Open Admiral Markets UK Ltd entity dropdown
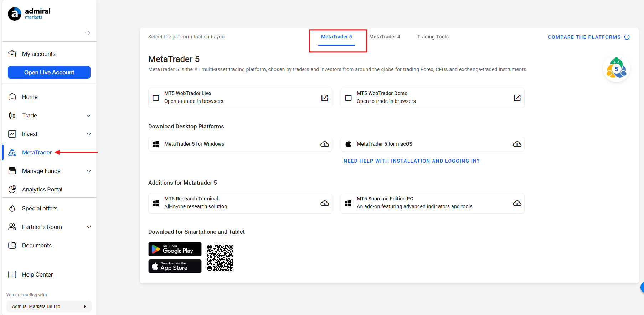 coord(49,306)
